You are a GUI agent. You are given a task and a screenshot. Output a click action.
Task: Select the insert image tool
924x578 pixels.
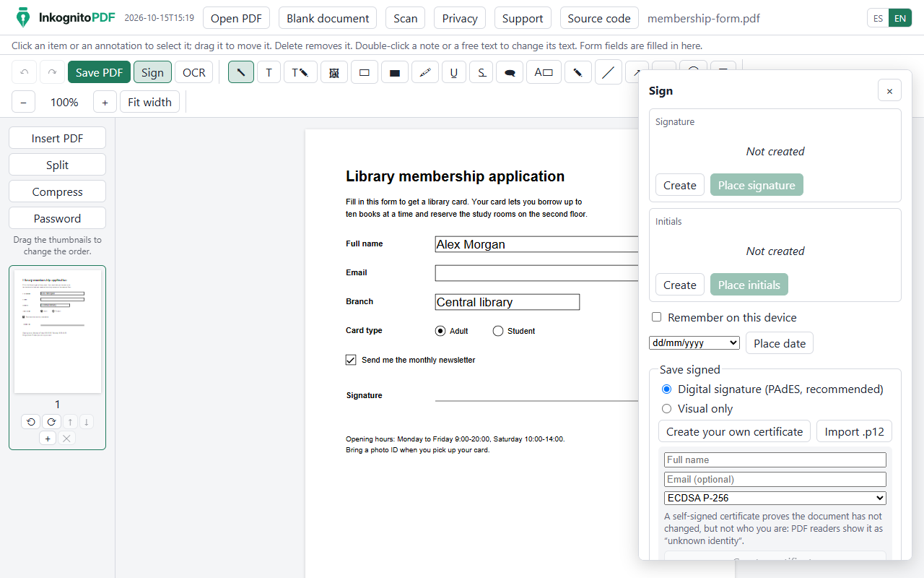pyautogui.click(x=334, y=72)
